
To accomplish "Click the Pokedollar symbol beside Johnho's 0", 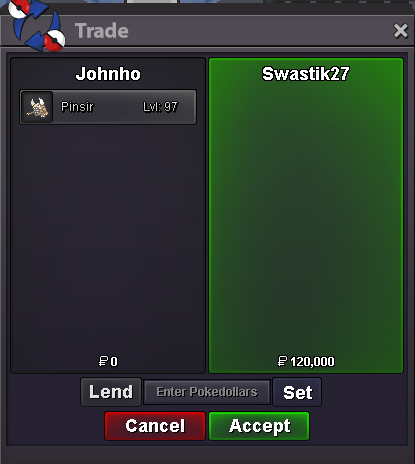I will (103, 361).
